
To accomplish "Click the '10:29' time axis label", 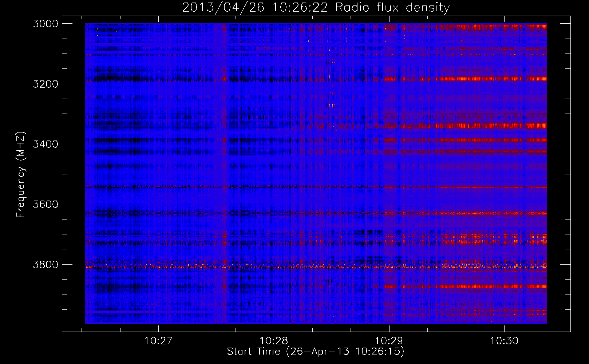I will [389, 341].
